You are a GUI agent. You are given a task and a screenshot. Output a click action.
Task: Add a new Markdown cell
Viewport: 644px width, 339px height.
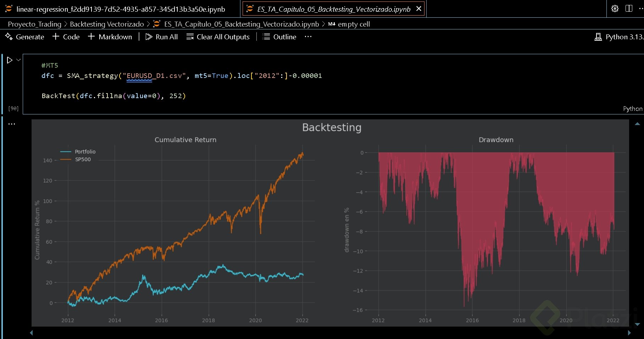[x=110, y=37]
